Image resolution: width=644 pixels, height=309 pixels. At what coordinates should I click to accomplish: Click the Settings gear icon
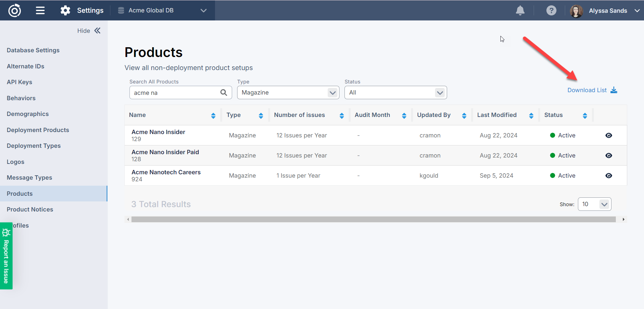coord(65,10)
